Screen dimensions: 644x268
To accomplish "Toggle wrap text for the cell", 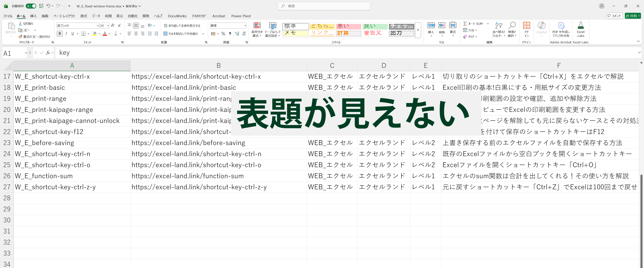I will (x=182, y=26).
